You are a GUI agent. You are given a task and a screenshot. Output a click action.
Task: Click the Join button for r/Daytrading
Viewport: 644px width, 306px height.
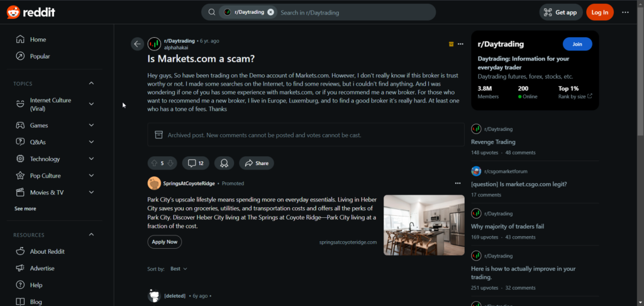coord(577,44)
